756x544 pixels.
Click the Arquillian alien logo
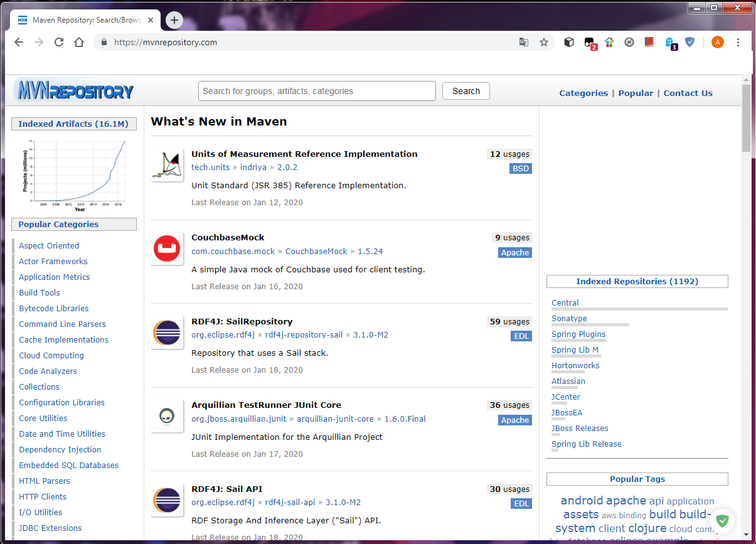(167, 417)
